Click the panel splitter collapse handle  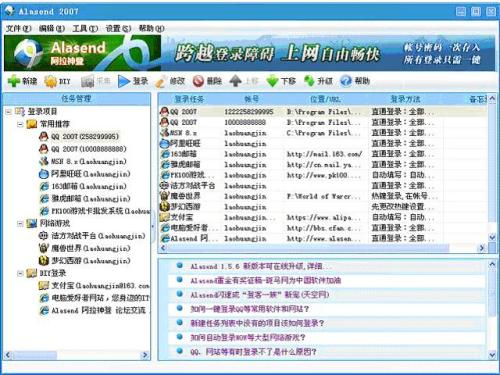154,226
